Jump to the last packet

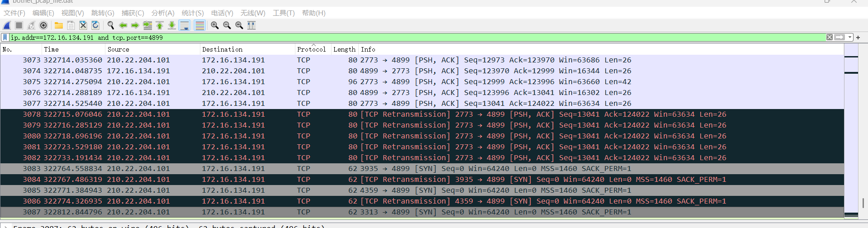tap(171, 25)
